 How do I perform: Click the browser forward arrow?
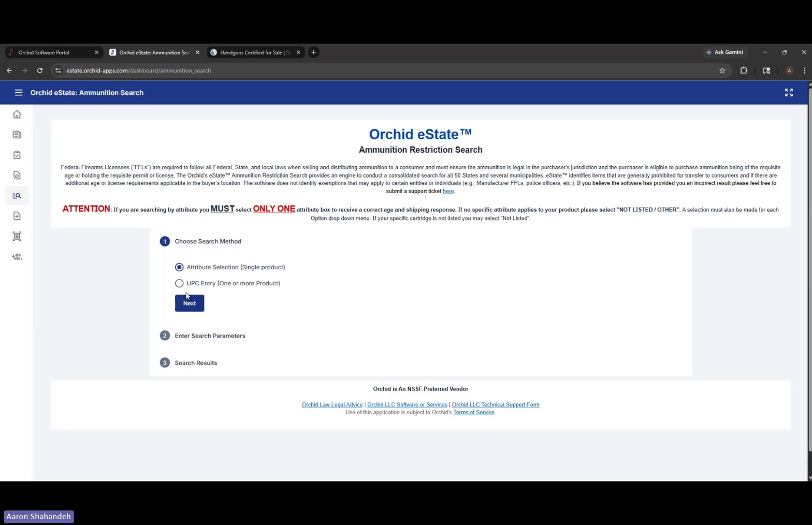click(24, 70)
